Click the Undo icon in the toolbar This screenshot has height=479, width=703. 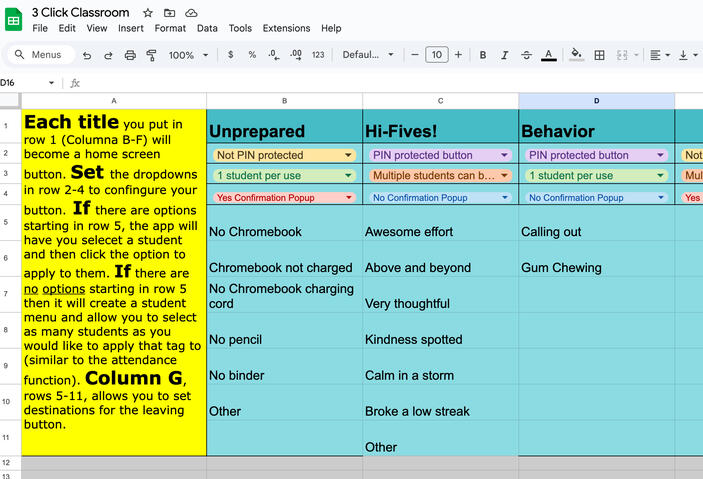(86, 55)
